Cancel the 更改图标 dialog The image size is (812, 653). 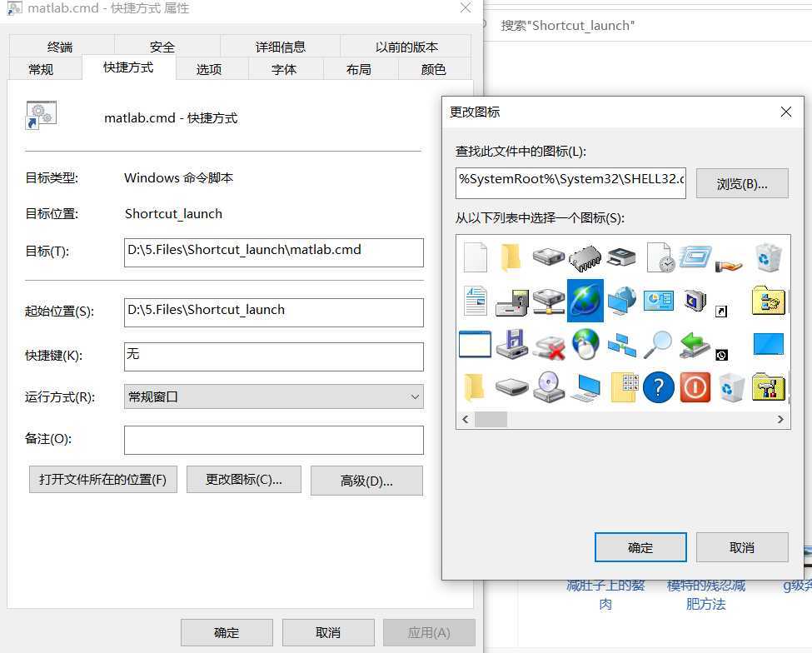pyautogui.click(x=742, y=547)
